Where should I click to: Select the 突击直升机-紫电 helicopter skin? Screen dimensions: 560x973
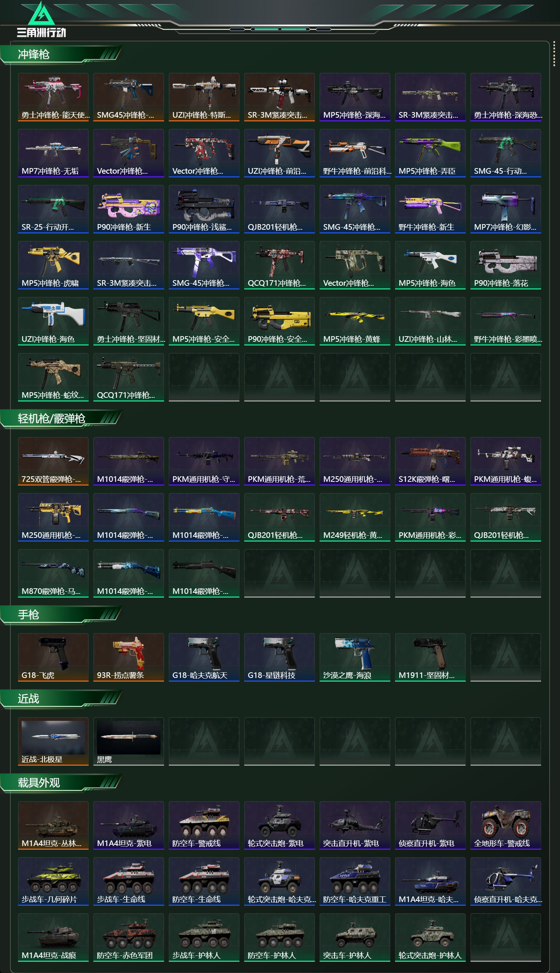[x=355, y=825]
